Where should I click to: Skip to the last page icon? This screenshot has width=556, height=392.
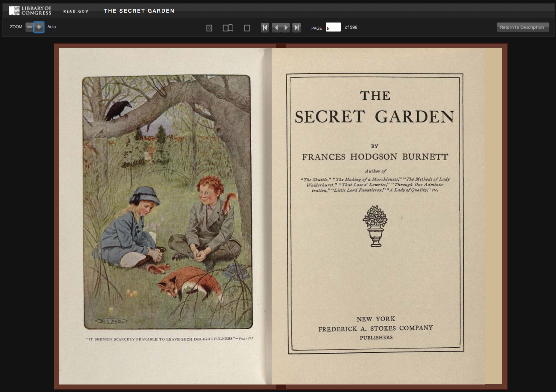coord(297,27)
